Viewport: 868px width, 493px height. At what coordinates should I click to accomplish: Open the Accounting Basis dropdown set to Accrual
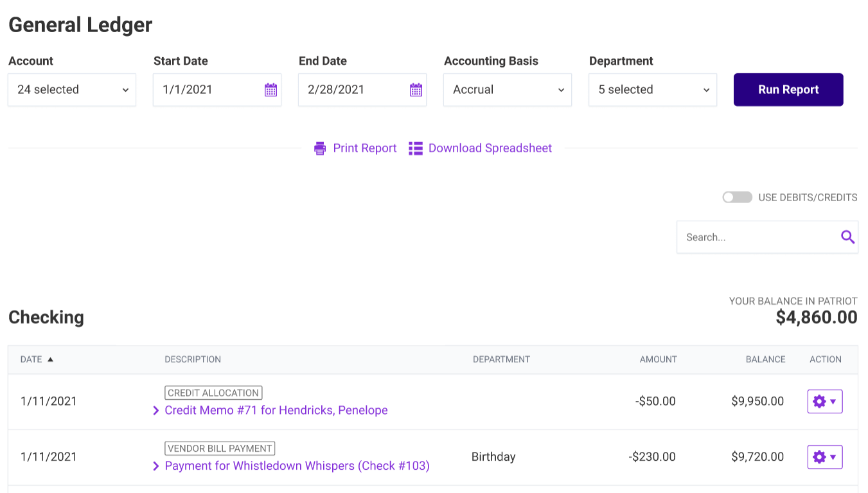tap(508, 90)
